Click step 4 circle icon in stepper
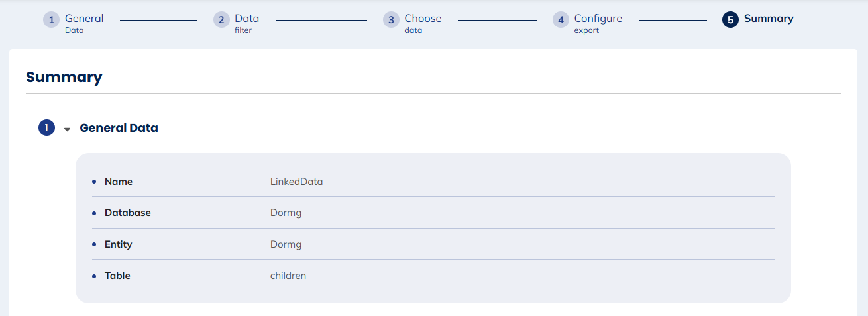Image resolution: width=868 pixels, height=316 pixels. (561, 20)
